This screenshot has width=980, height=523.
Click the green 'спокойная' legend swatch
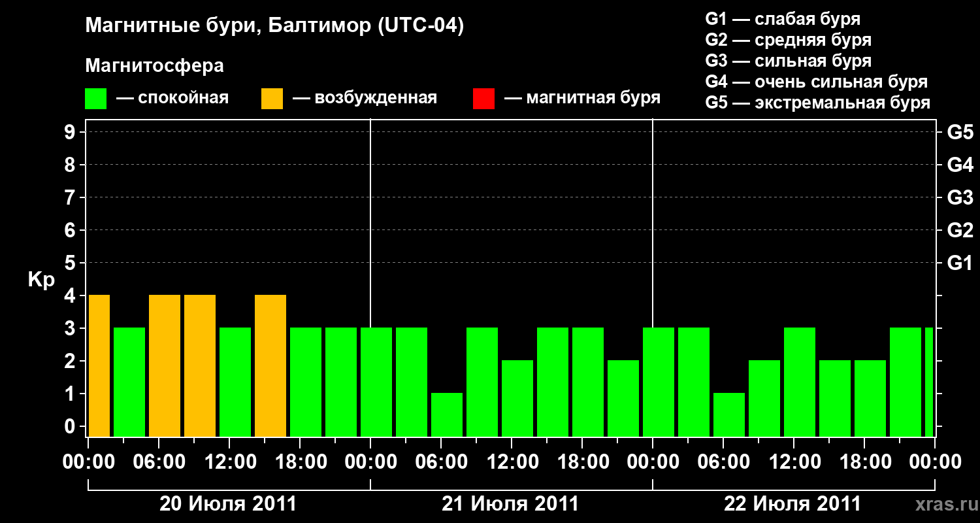pos(96,99)
